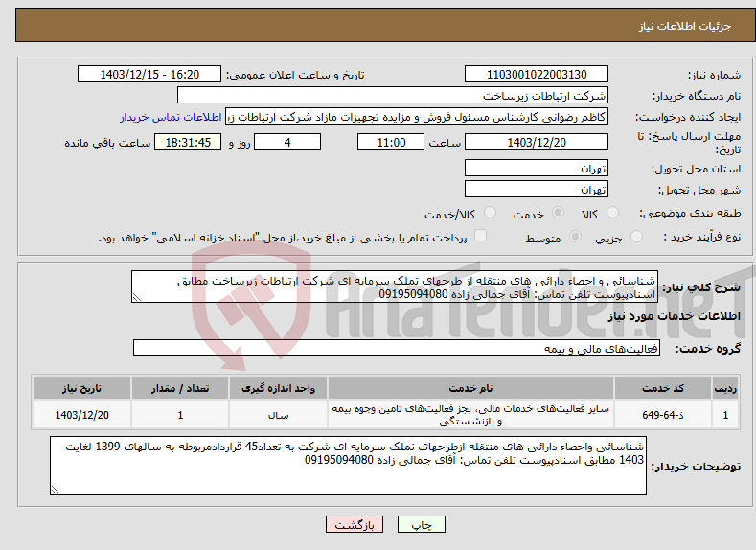Open the اطلاعات تماس خریدار link

click(171, 117)
